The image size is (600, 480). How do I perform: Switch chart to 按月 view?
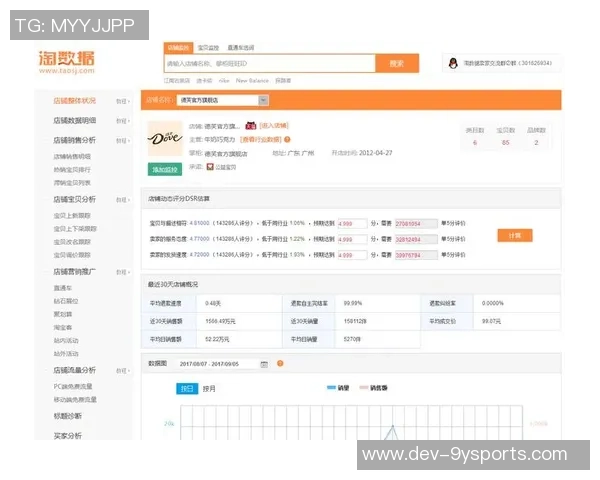[211, 388]
